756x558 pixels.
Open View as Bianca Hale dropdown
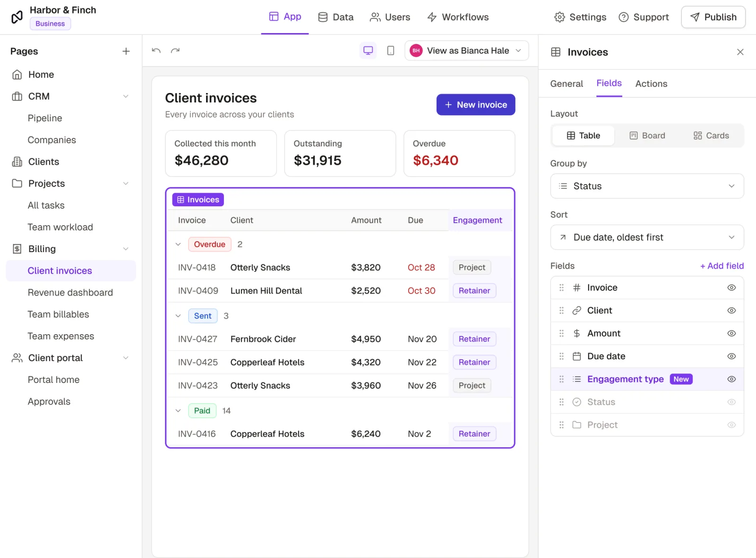click(467, 51)
